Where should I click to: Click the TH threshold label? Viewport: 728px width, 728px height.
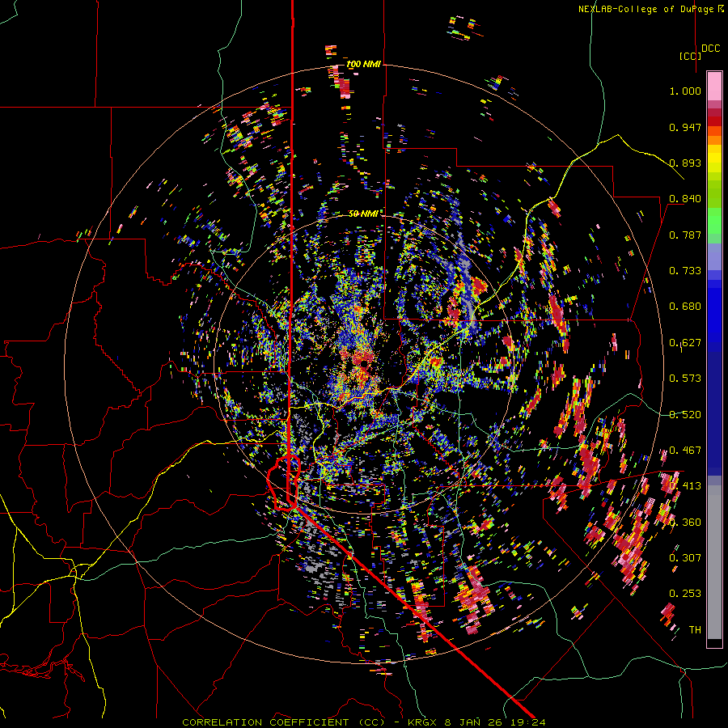click(695, 630)
